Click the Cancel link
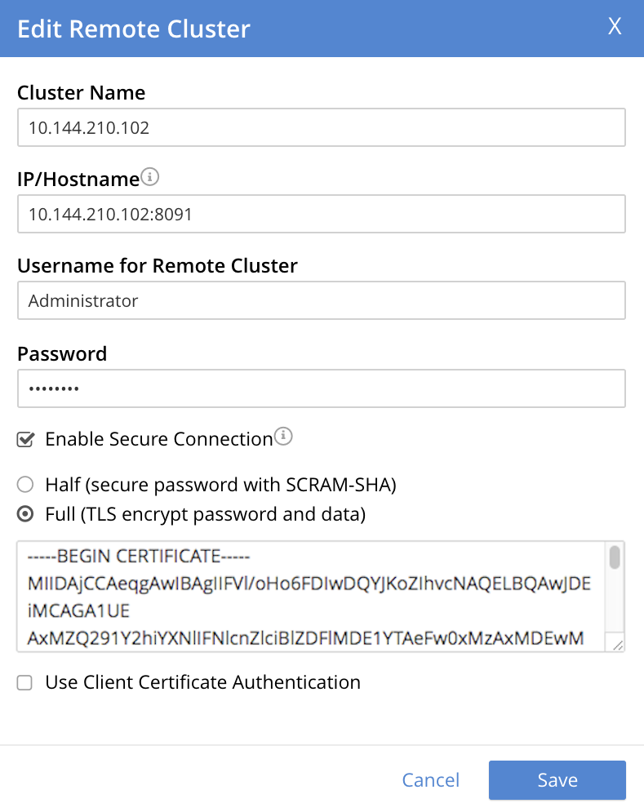 tap(430, 780)
